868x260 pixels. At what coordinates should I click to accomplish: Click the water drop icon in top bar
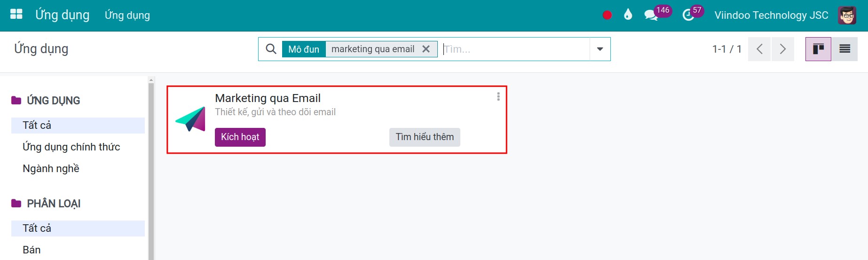click(x=628, y=15)
